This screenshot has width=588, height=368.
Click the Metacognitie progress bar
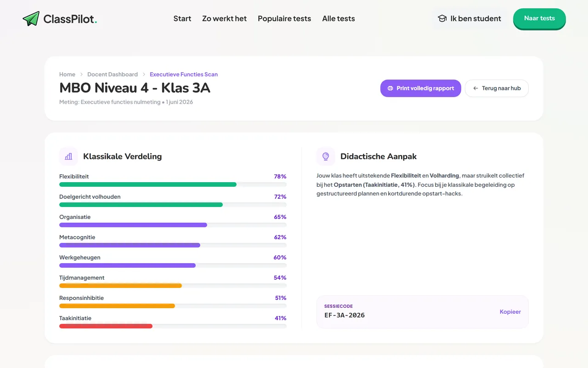click(173, 245)
